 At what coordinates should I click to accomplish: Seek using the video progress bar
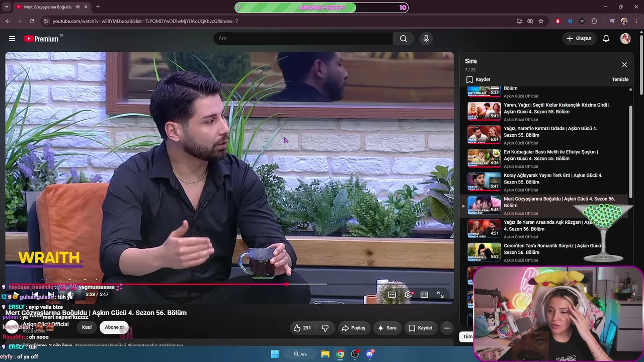(x=229, y=285)
